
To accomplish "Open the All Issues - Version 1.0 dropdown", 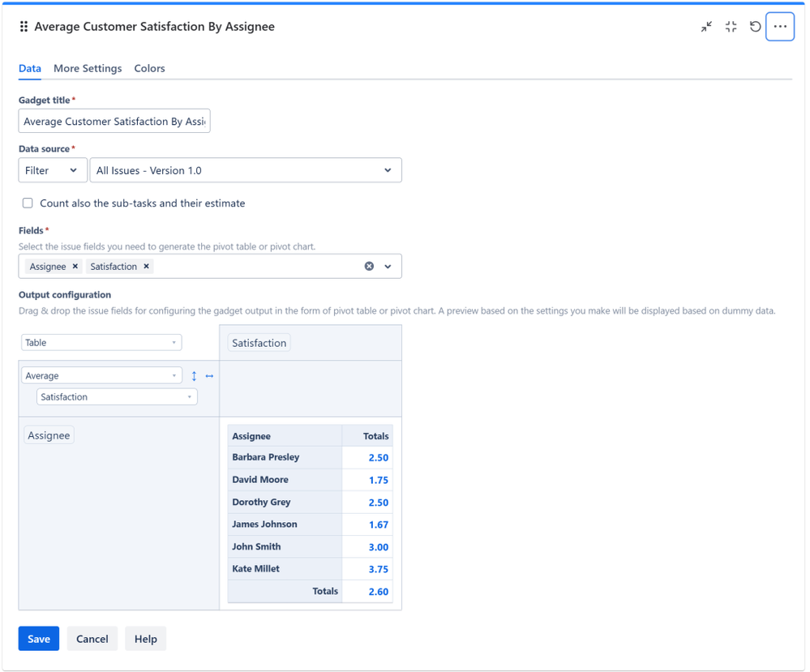I will coord(246,170).
